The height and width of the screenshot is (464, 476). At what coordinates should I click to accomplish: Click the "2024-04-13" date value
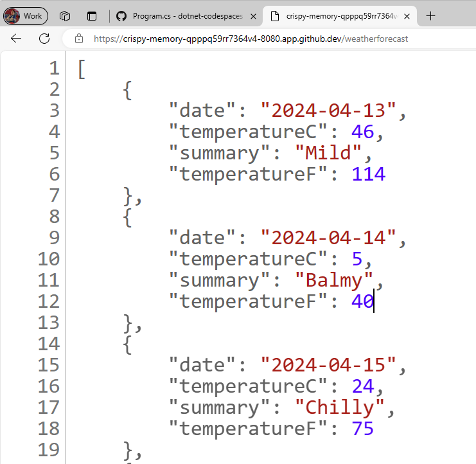pyautogui.click(x=328, y=111)
